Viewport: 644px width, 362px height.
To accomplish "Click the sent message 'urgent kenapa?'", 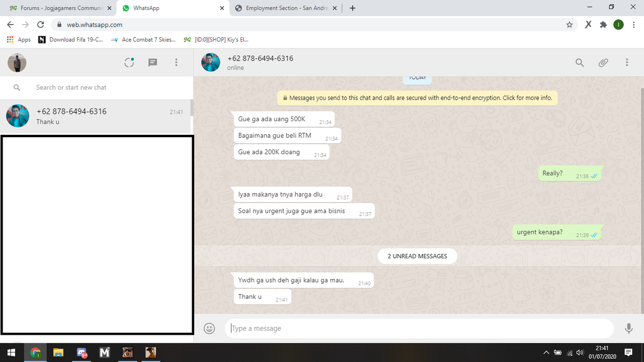I will pyautogui.click(x=557, y=232).
